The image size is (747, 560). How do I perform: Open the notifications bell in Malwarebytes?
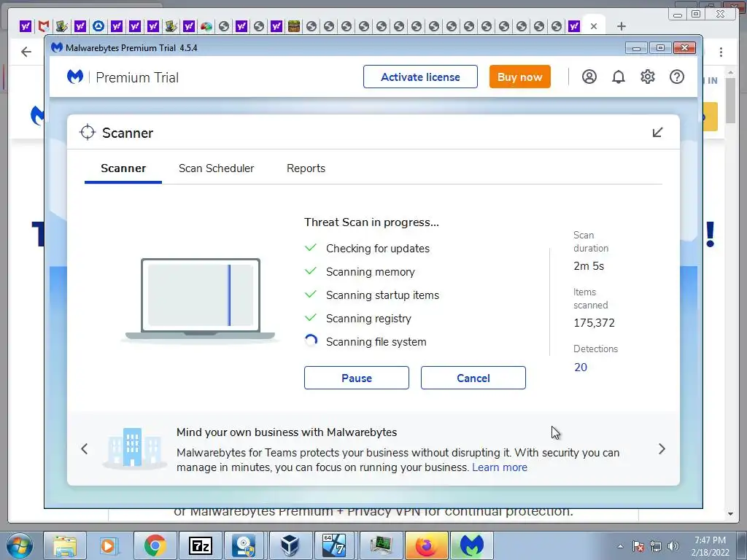tap(619, 77)
